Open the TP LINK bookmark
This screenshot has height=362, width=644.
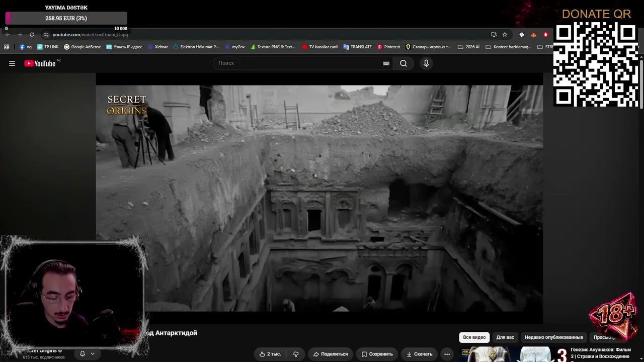pos(48,47)
